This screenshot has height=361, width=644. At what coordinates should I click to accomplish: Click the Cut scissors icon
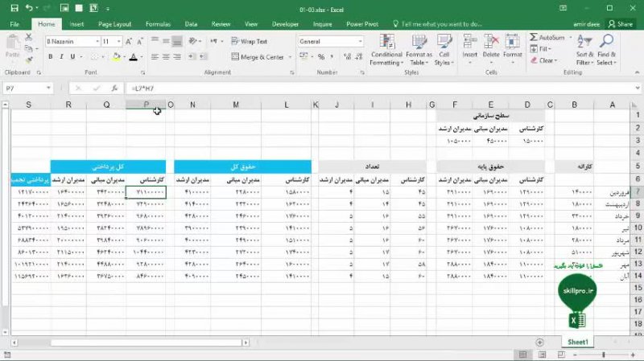(x=27, y=38)
